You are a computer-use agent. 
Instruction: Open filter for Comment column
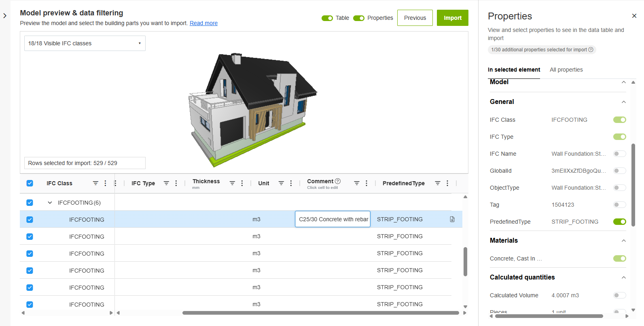click(x=357, y=183)
